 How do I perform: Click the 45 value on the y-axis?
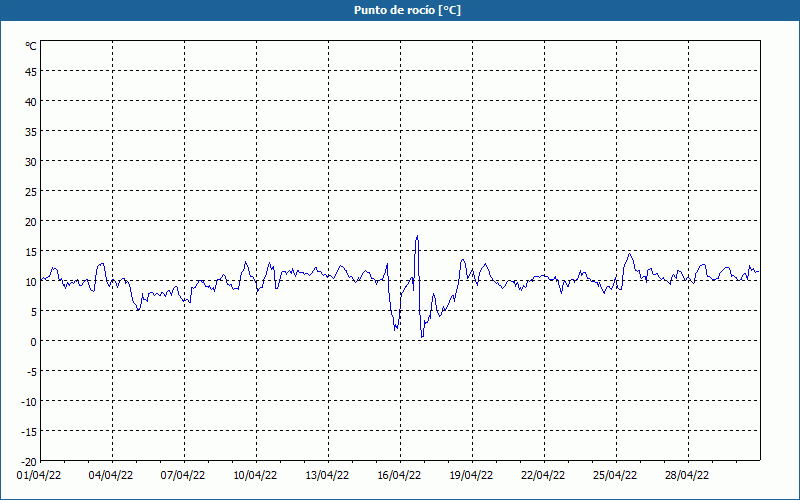pos(31,72)
